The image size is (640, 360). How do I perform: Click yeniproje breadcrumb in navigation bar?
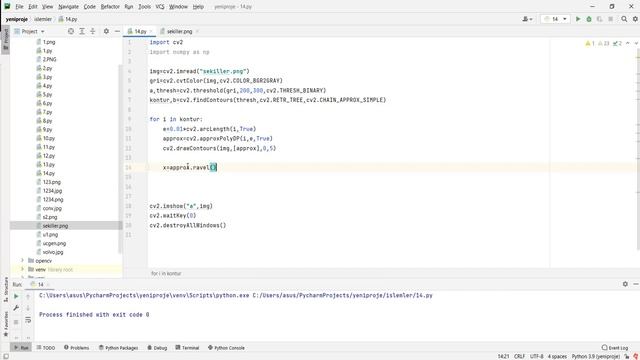click(17, 19)
